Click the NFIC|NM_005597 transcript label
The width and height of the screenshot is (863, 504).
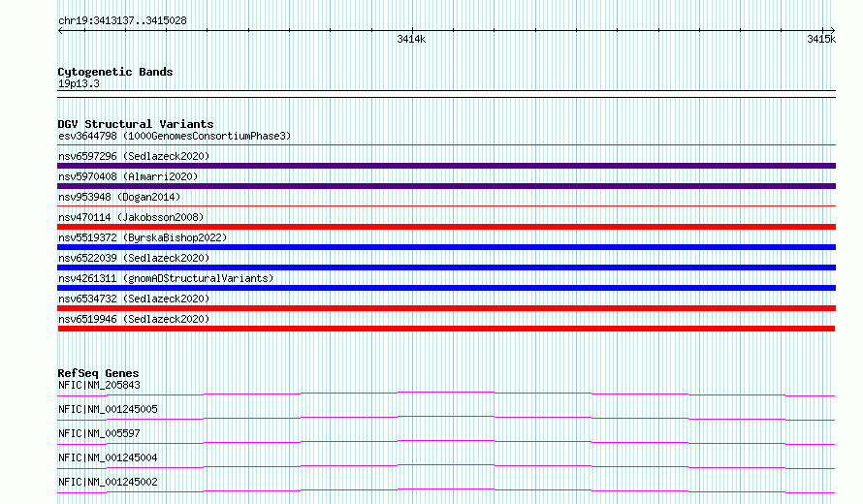99,433
